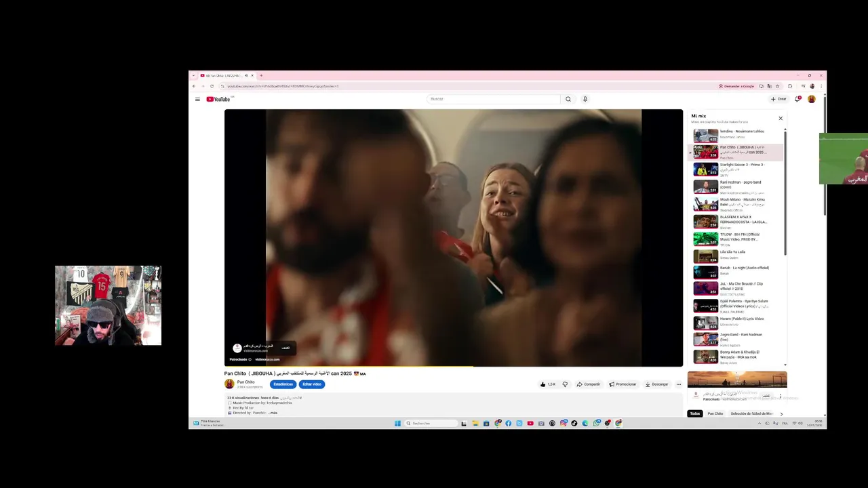Click the video player to pause
Viewport: 868px width, 488px height.
pyautogui.click(x=454, y=237)
